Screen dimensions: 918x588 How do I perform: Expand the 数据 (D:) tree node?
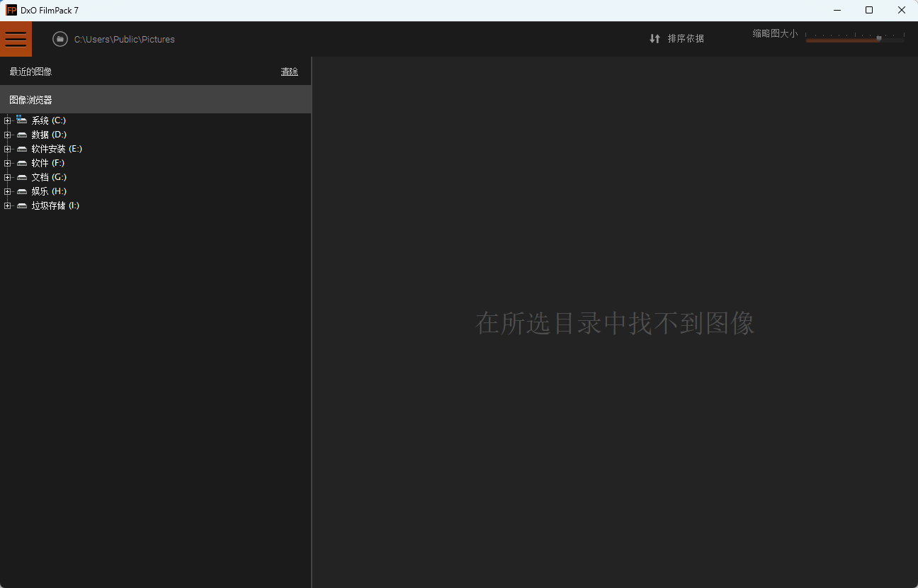tap(7, 135)
